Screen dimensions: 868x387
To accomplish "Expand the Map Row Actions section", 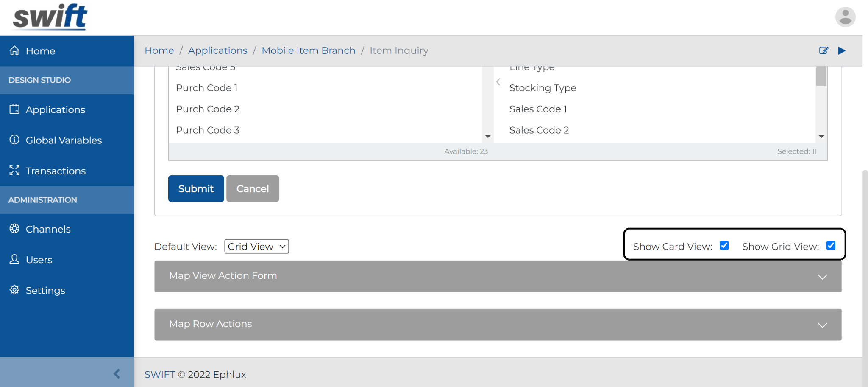I will 498,325.
